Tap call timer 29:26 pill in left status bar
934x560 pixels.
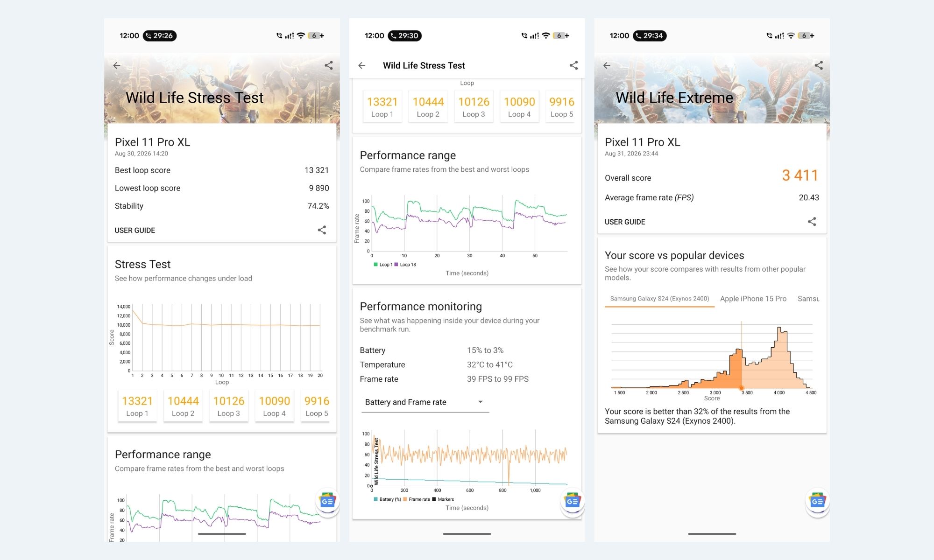pyautogui.click(x=160, y=35)
